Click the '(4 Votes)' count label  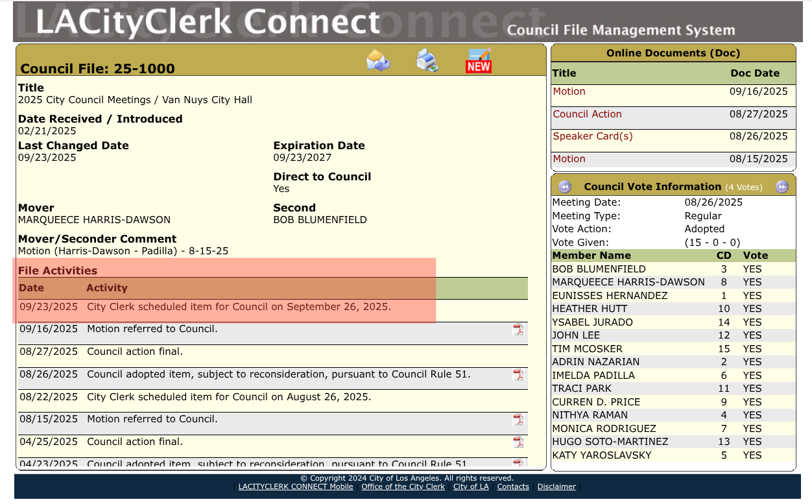pos(744,187)
